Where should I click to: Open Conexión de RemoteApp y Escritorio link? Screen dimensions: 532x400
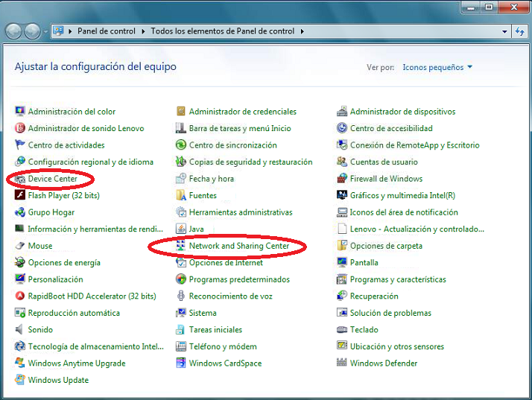click(x=414, y=145)
